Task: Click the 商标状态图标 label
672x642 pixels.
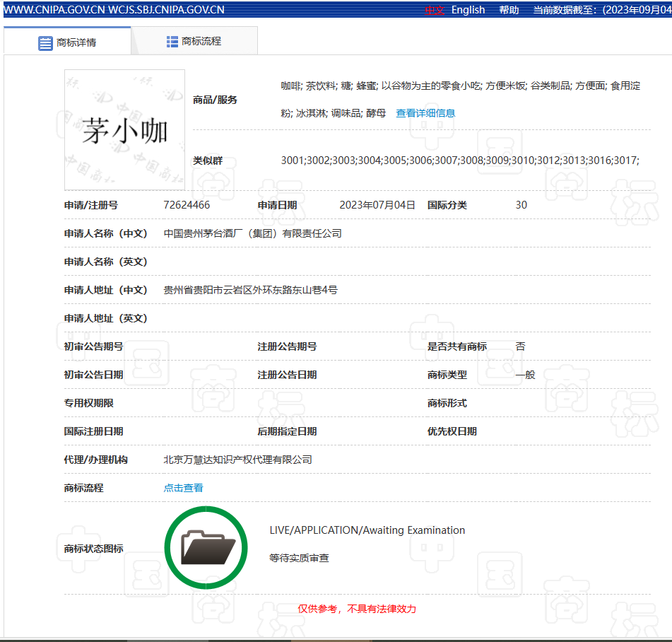Action: 93,549
